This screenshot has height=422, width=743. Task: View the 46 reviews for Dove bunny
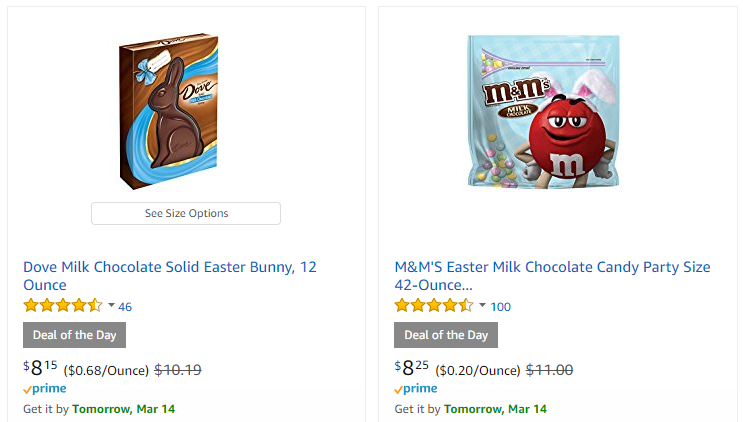point(125,306)
